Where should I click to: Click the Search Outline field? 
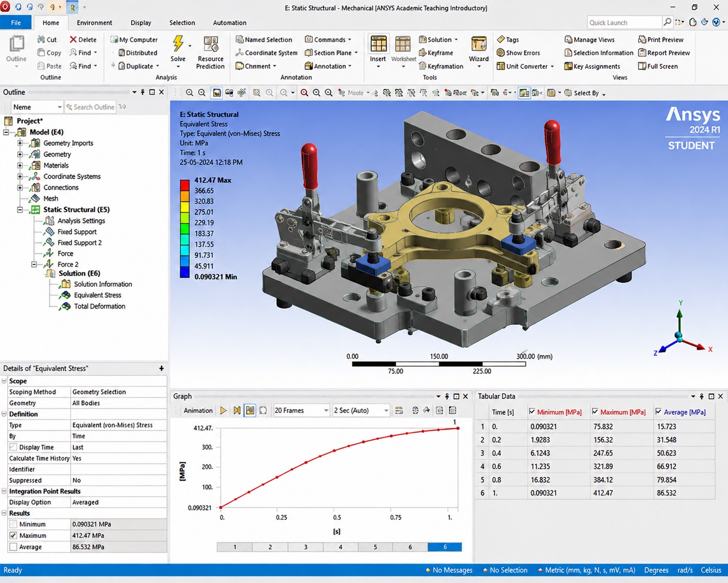tap(91, 107)
